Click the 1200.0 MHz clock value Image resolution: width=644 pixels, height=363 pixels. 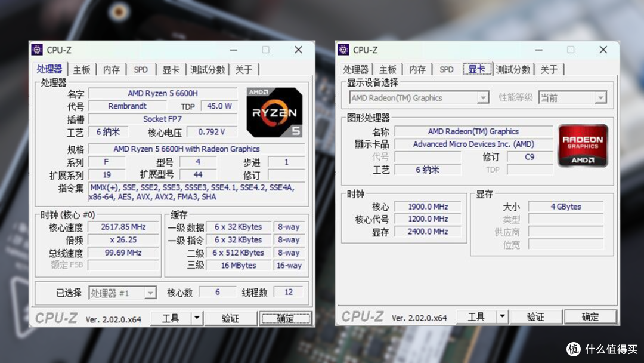pos(428,219)
